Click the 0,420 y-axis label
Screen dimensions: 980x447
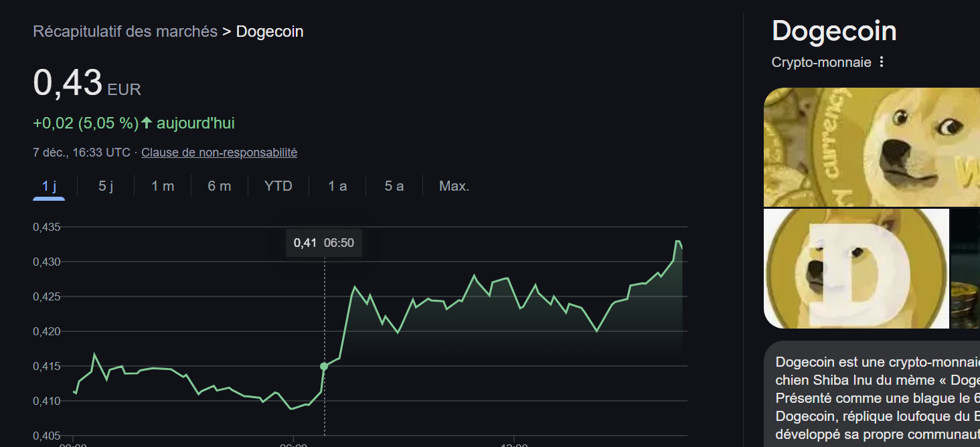[47, 331]
